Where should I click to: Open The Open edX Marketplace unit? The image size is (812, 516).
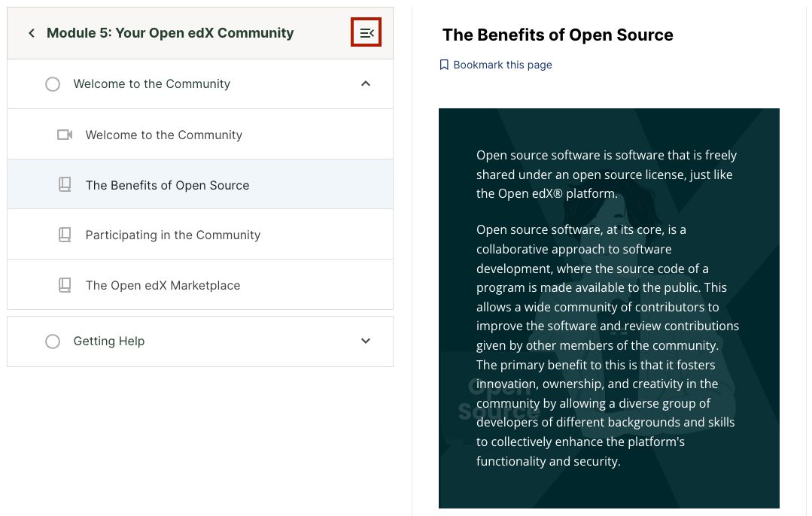(x=163, y=286)
